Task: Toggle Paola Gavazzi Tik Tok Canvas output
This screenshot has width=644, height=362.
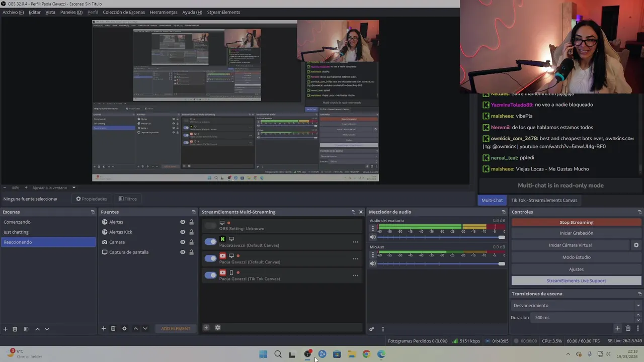Action: click(x=210, y=275)
